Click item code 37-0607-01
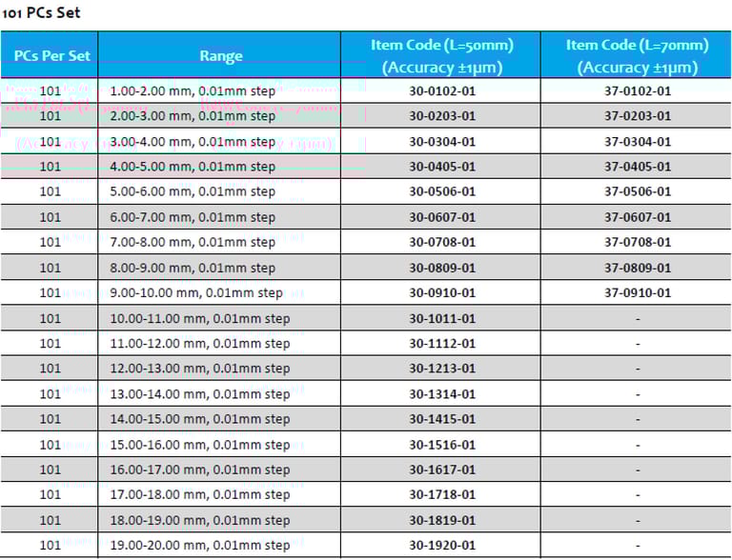732x560 pixels. tap(637, 217)
